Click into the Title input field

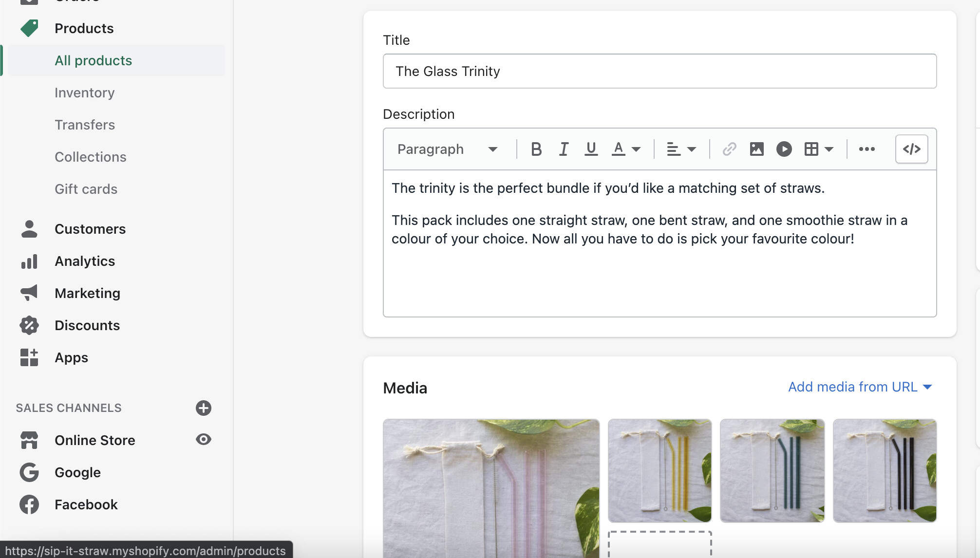(x=660, y=71)
